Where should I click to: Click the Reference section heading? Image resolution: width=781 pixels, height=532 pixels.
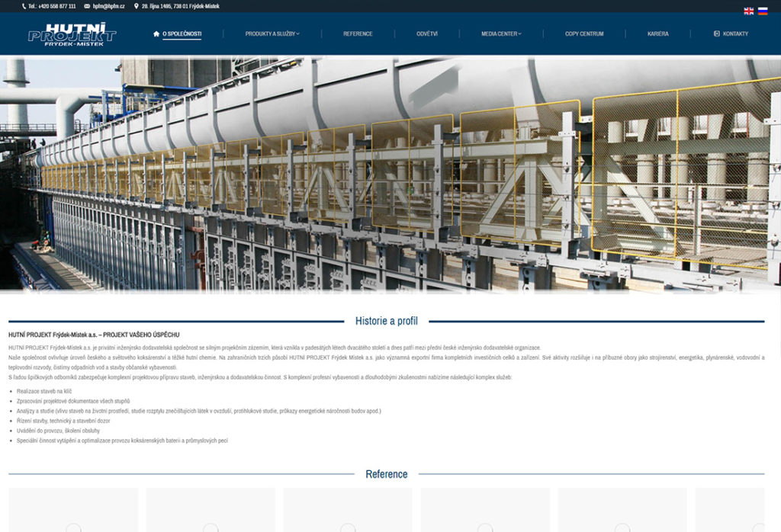tap(387, 474)
